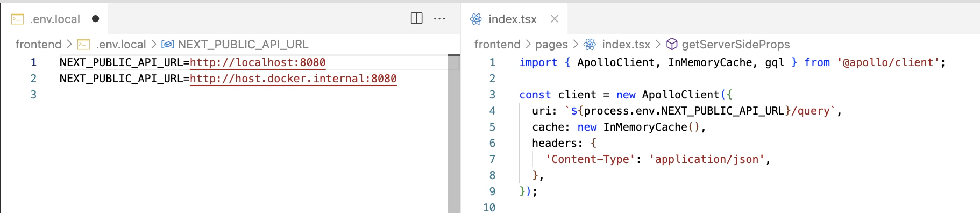Viewport: 980px width, 213px height.
Task: Follow the http://localhost:8080 link
Action: coord(258,62)
